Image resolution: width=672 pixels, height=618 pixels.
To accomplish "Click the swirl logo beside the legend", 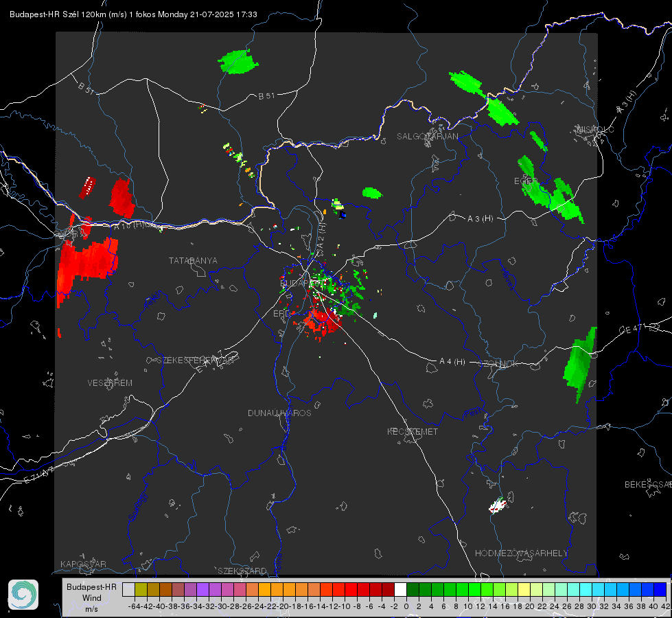I will coord(23,595).
